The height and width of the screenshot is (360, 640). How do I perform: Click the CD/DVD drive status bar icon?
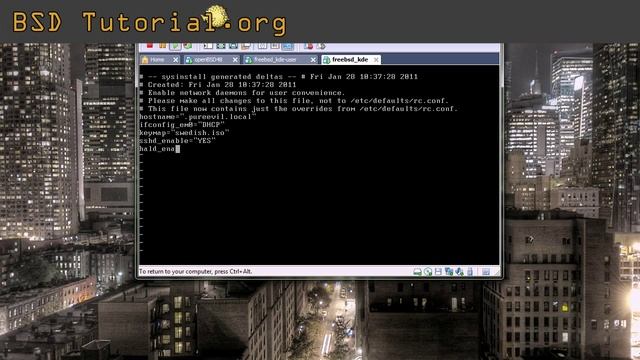(427, 272)
